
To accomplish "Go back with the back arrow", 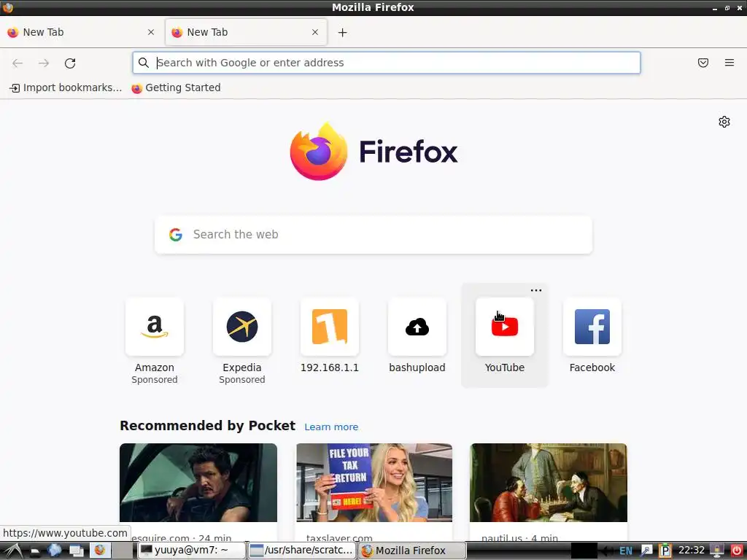I will (18, 63).
